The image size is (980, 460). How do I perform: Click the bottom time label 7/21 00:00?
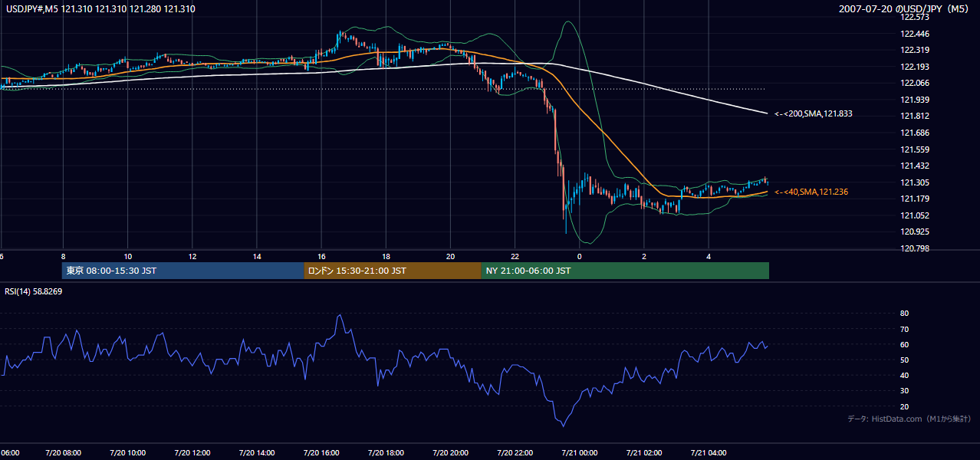coord(580,453)
